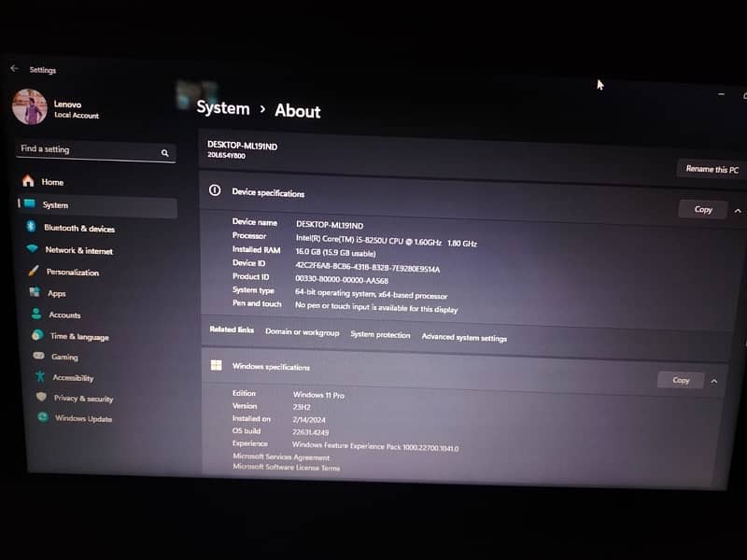Select Bluetooth & devices in sidebar

(78, 229)
